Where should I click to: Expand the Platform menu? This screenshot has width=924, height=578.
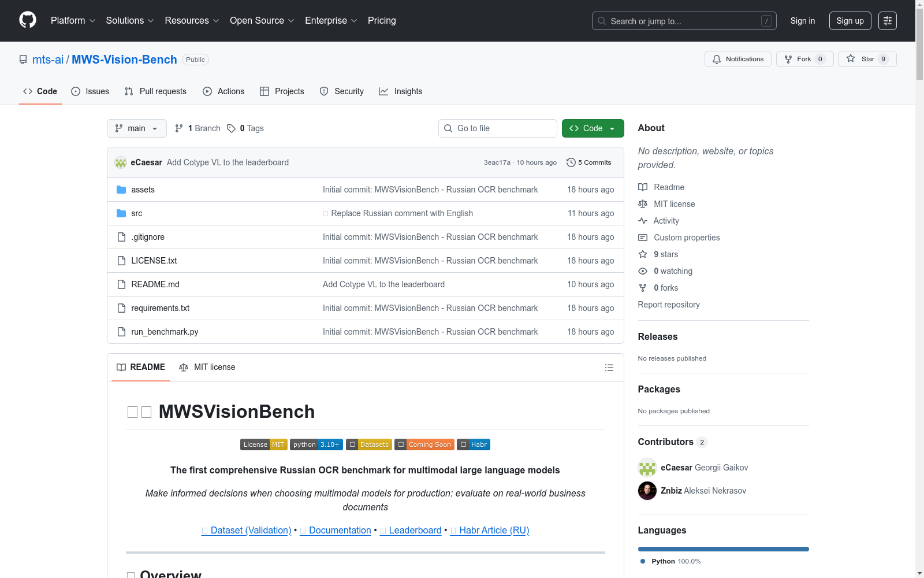pos(73,21)
